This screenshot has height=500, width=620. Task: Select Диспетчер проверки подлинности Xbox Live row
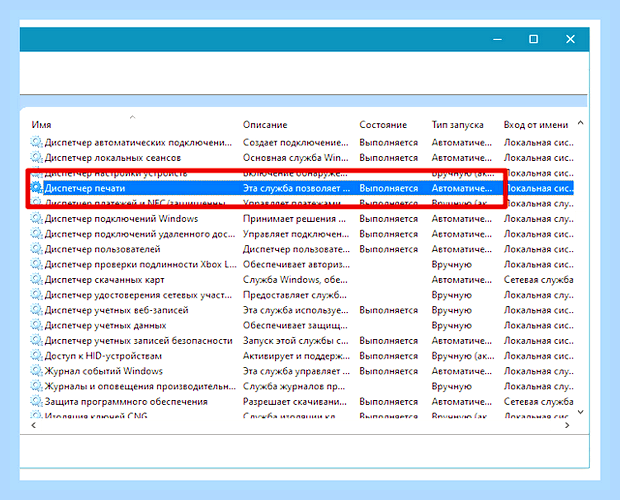coord(302,264)
